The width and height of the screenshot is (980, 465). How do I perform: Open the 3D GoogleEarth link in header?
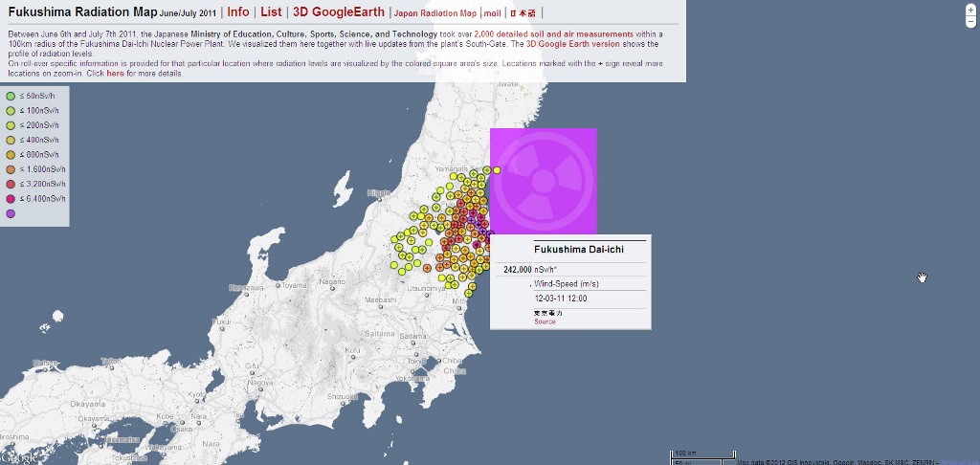[339, 12]
